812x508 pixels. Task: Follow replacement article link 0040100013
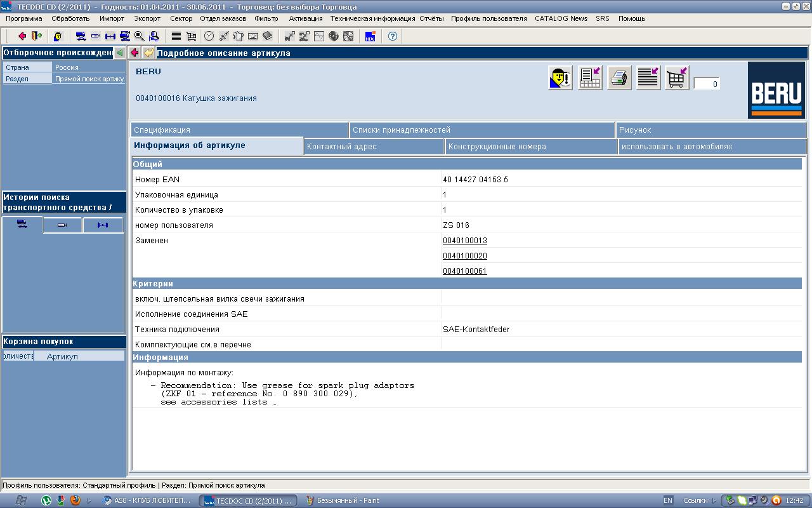(x=464, y=241)
